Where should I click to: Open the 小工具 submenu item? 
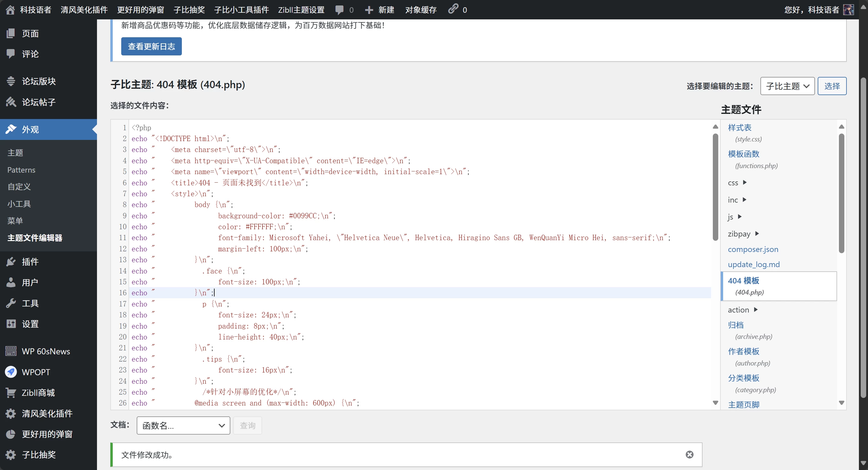tap(19, 204)
